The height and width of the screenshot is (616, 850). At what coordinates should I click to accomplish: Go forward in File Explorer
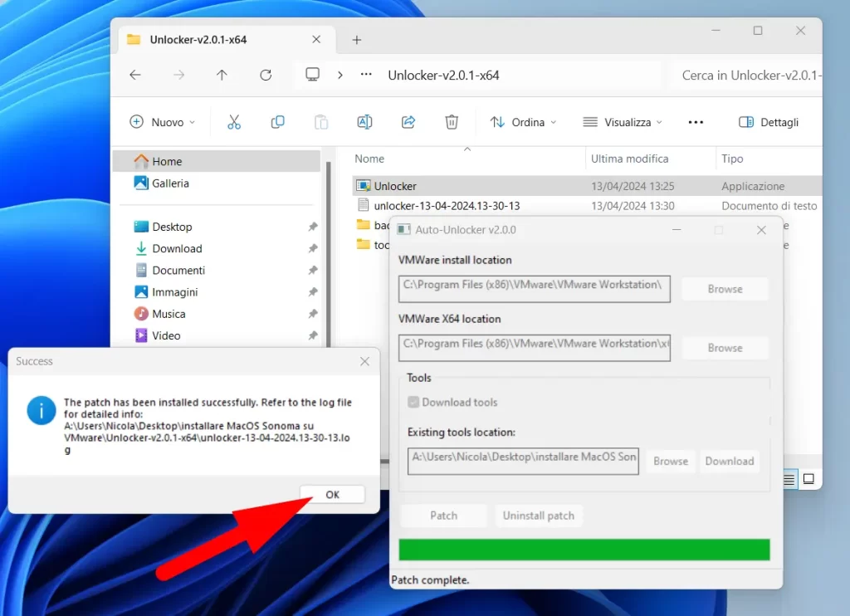coord(179,75)
